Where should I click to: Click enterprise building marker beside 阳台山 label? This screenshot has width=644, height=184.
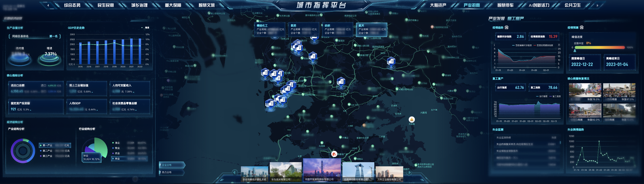pyautogui.click(x=313, y=56)
